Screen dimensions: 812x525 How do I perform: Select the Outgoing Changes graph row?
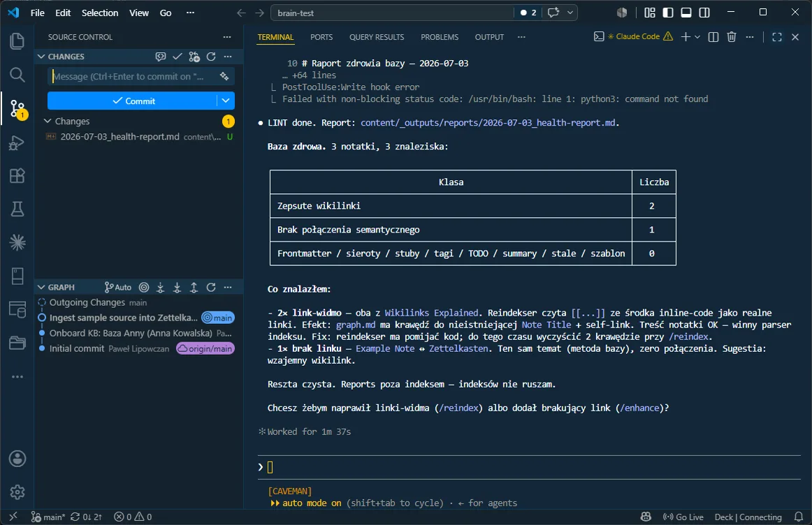[x=139, y=302]
